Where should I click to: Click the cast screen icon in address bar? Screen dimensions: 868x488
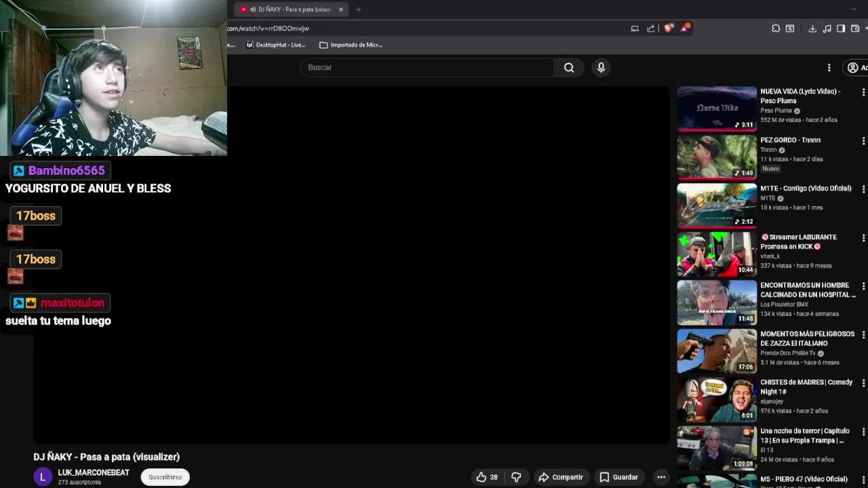point(635,28)
